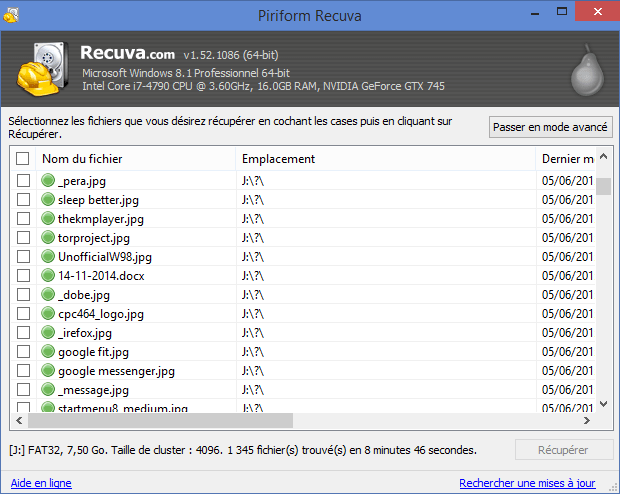Screen dimensions: 620x494
Task: Open the Aide en ligne link
Action: point(41,483)
